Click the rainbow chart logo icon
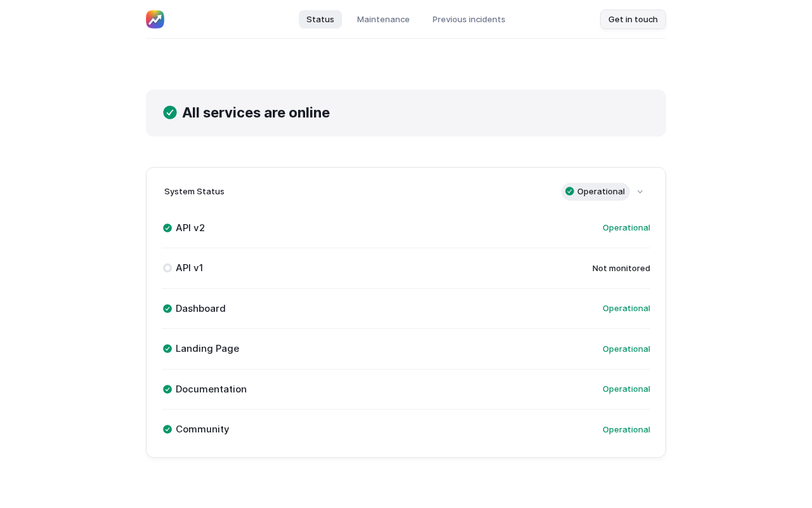Screen dimensions: 812x508 tap(155, 19)
